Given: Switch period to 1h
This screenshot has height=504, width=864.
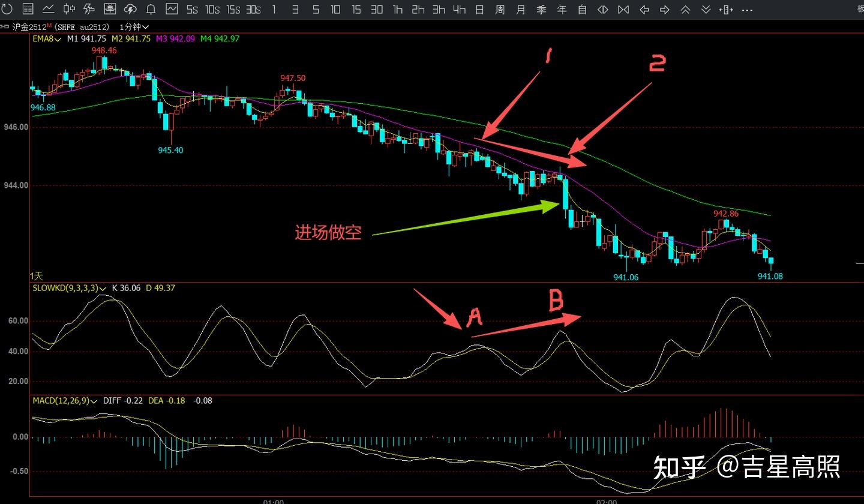Looking at the screenshot, I should click(397, 10).
